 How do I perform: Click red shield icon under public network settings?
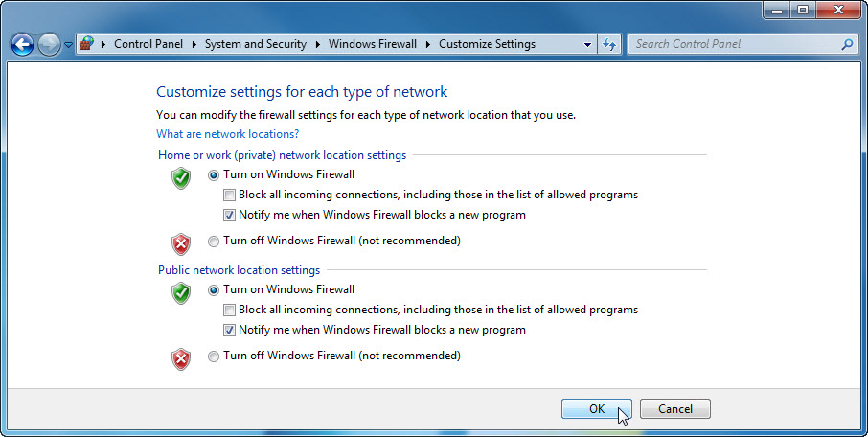click(181, 359)
